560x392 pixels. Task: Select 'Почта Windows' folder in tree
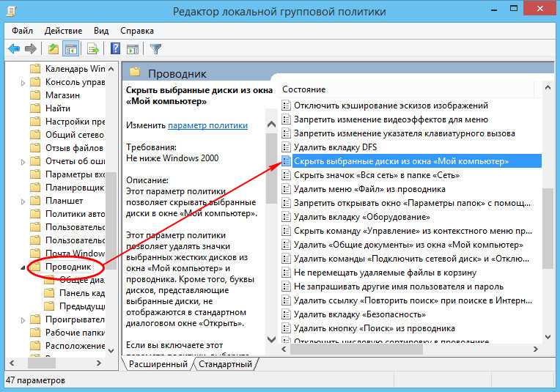pos(75,253)
